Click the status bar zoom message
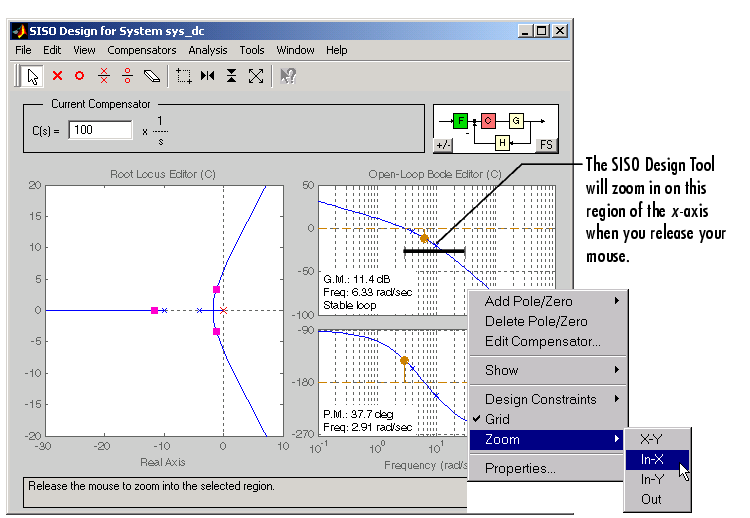 point(152,486)
